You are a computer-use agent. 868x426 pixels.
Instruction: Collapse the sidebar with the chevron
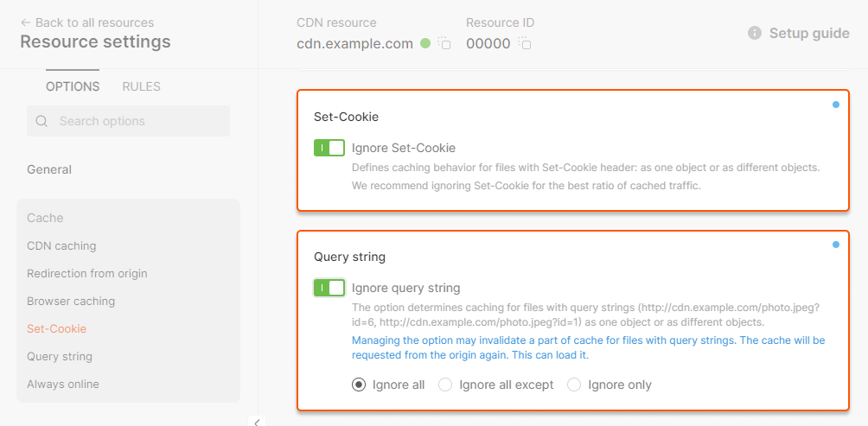pyautogui.click(x=257, y=422)
